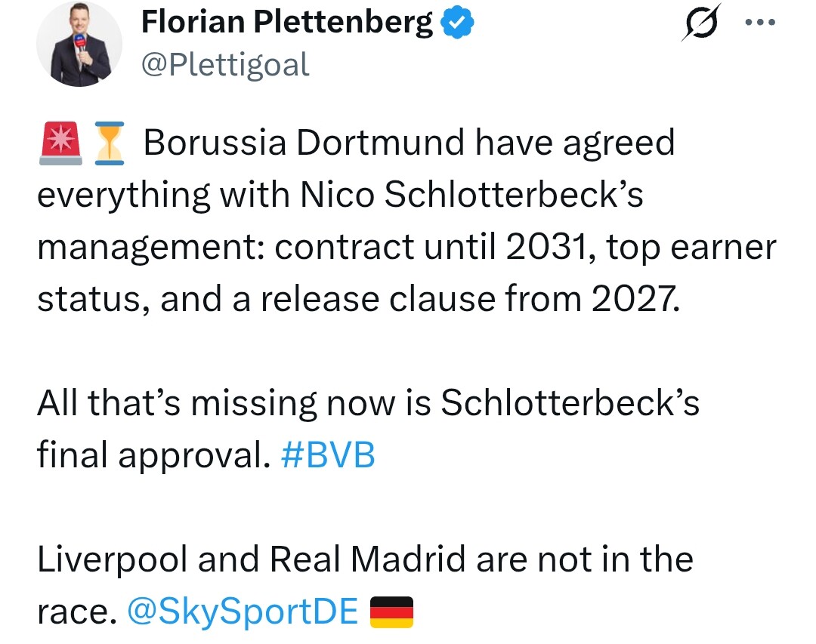Click the German flag emoji

point(391,612)
